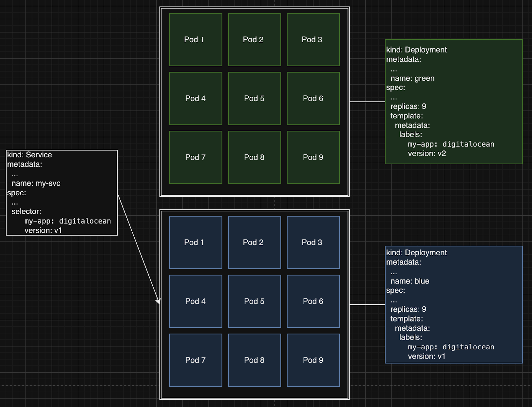Click green Pod 5 in the top group
This screenshot has height=407, width=532.
(x=254, y=99)
